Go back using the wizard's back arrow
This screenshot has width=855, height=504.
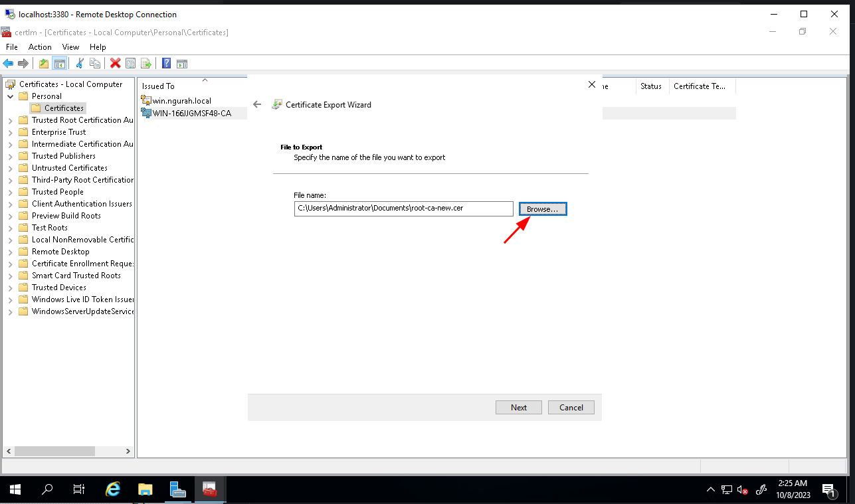258,104
